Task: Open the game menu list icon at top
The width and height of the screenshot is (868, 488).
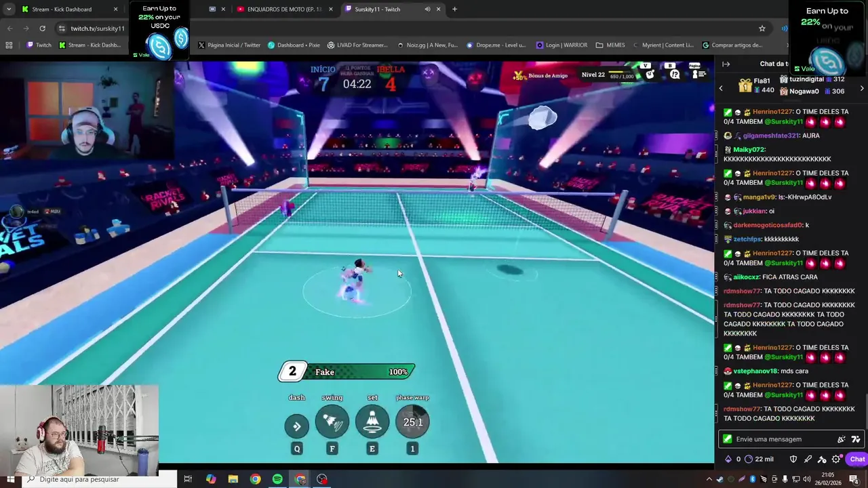Action: (x=698, y=75)
